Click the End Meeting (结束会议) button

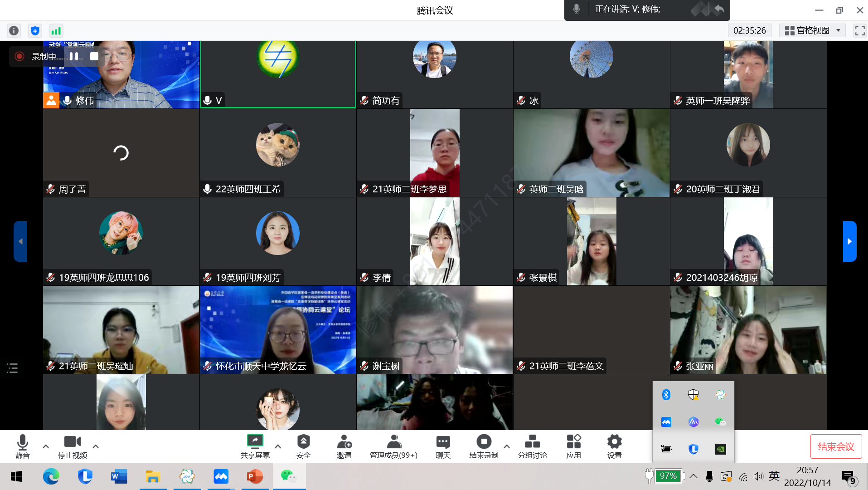click(836, 446)
